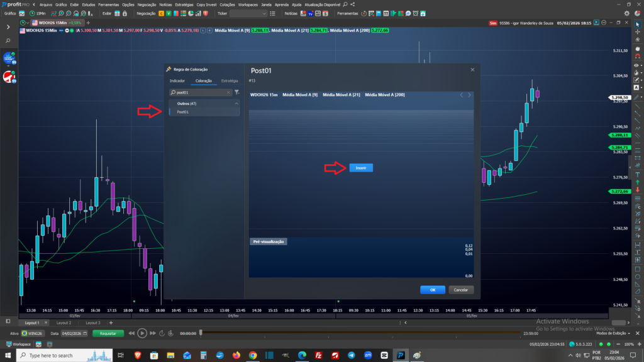Clear the post01 search field text
The width and height of the screenshot is (644, 362).
click(228, 92)
